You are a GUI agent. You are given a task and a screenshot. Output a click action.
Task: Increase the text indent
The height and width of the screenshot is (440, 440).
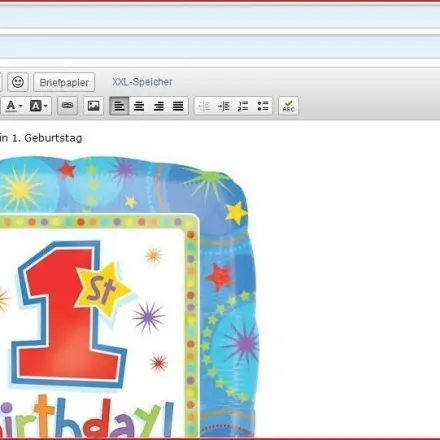[x=224, y=106]
